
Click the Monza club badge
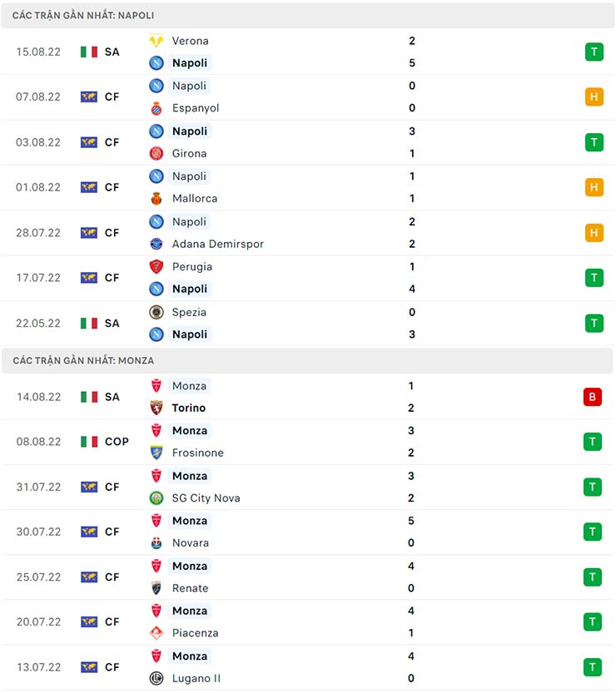pos(155,386)
